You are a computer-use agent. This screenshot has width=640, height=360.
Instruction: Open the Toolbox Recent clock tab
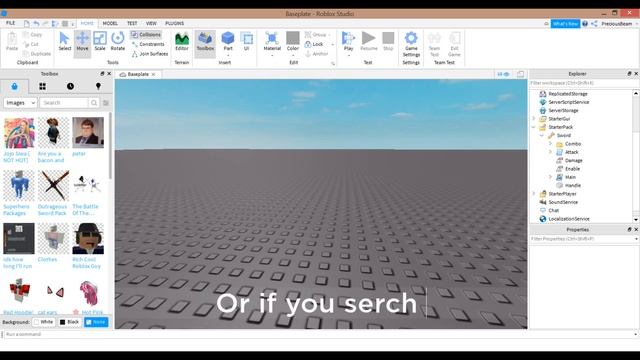click(x=70, y=86)
